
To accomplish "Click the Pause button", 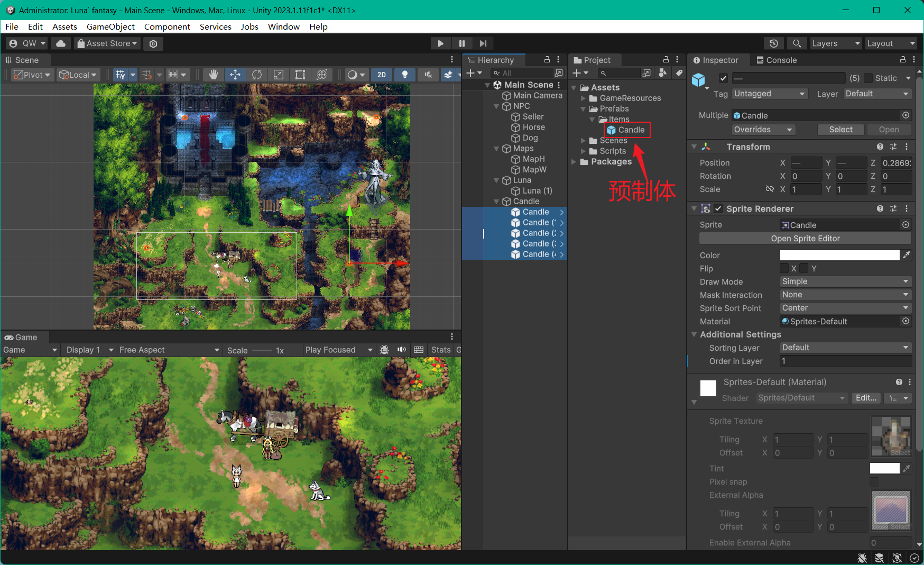I will point(462,43).
